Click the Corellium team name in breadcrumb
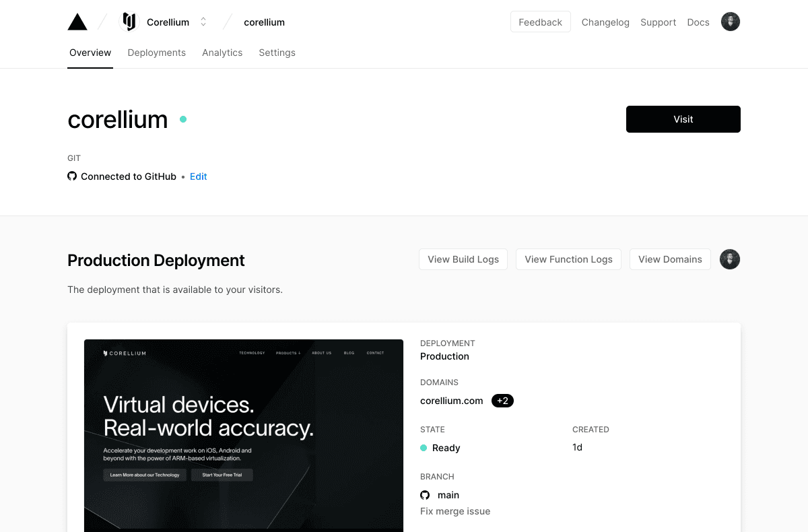This screenshot has height=532, width=808. coord(168,22)
